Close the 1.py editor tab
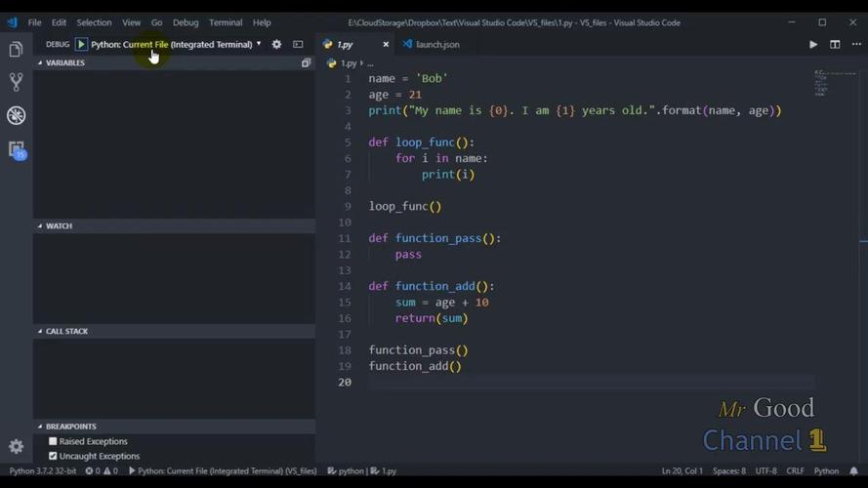Viewport: 868px width, 488px height. (386, 44)
